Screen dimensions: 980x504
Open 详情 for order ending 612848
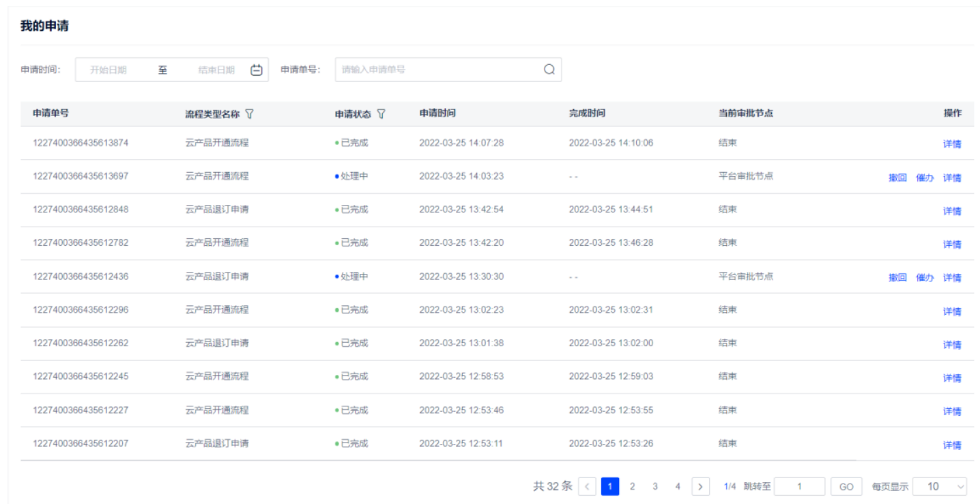click(x=952, y=211)
